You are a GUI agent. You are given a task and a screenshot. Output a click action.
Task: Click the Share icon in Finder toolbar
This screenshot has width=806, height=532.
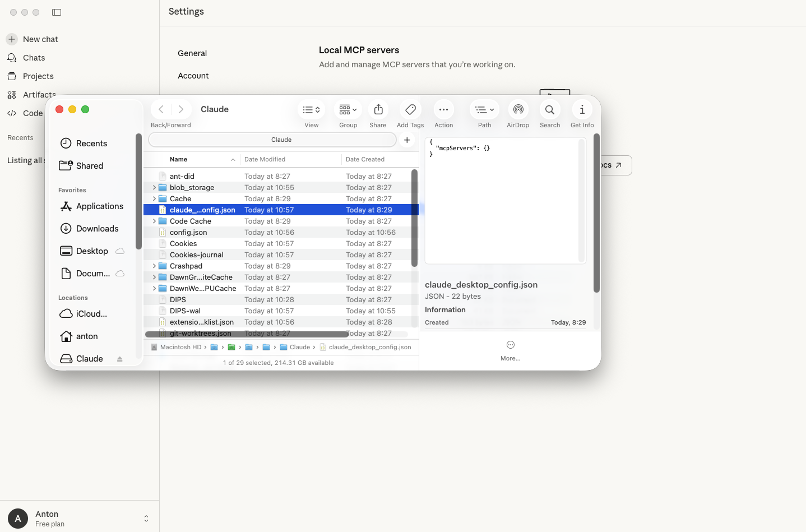[378, 110]
